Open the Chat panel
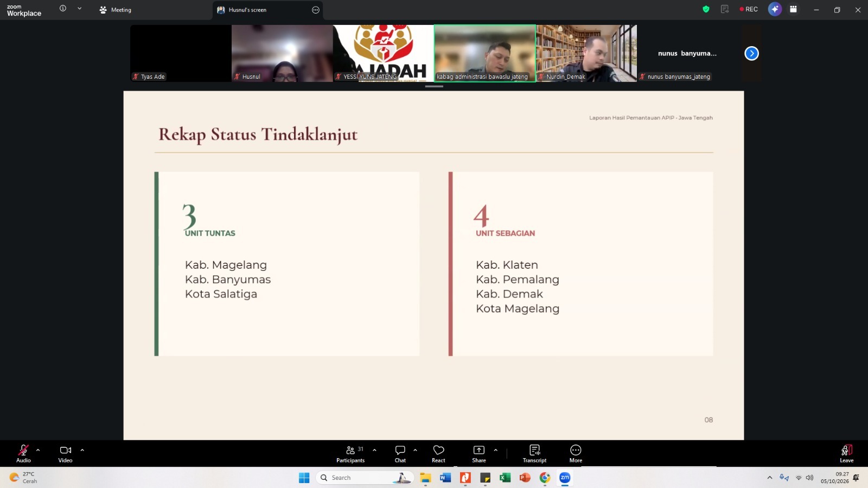The height and width of the screenshot is (488, 868). point(400,454)
